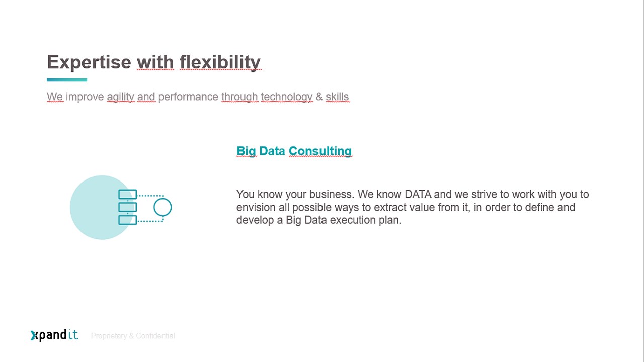Click the word "technology" in the subtitle
This screenshot has height=362, width=644.
coord(286,97)
